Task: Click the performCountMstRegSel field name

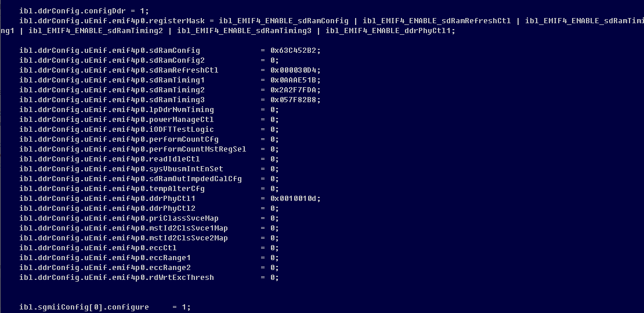Action: click(197, 149)
